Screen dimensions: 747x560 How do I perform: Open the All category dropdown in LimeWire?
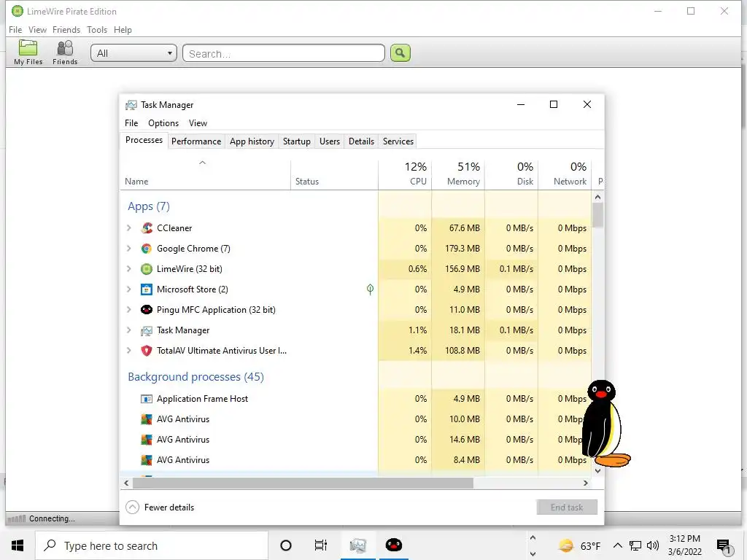(x=133, y=52)
